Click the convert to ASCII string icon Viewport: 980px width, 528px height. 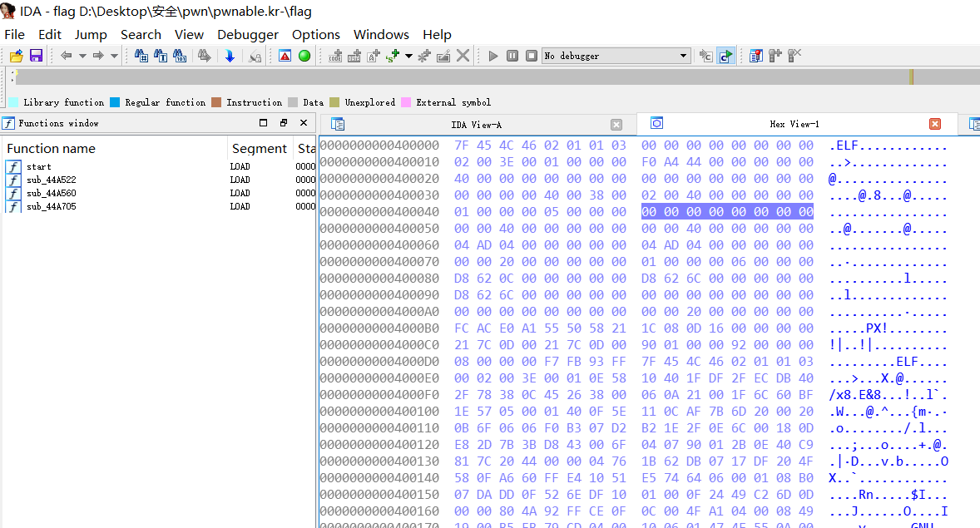[374, 56]
